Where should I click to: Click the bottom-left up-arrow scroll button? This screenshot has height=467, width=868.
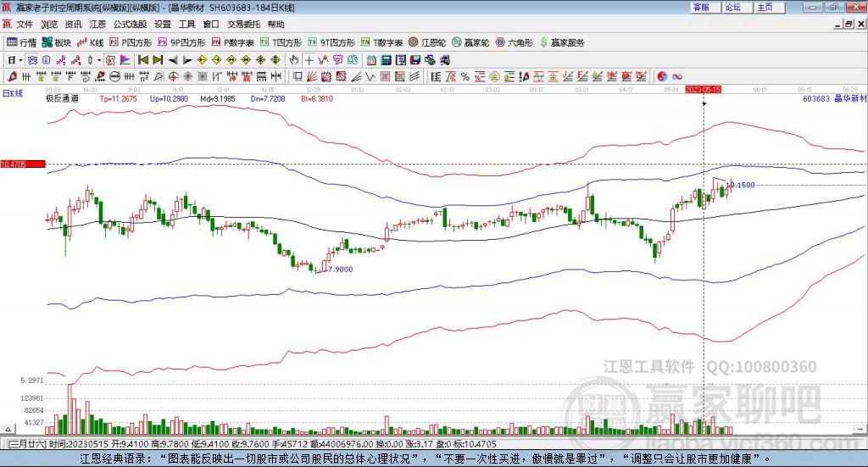tap(8, 429)
